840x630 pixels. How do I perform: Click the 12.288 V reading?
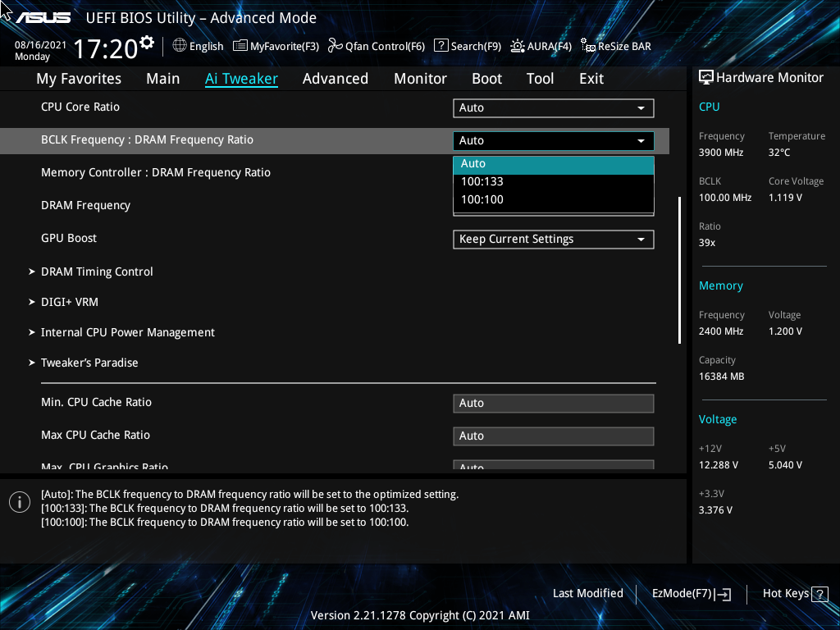click(x=719, y=465)
